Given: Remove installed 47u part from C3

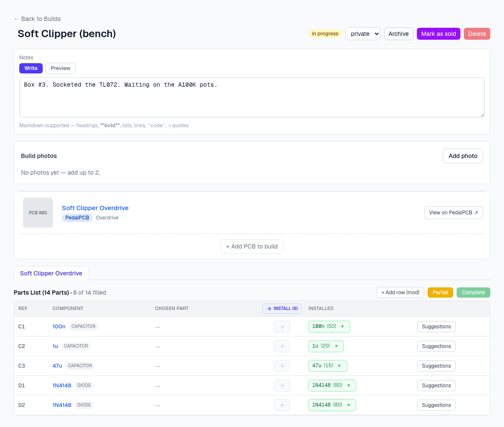Looking at the screenshot, I should pos(339,366).
